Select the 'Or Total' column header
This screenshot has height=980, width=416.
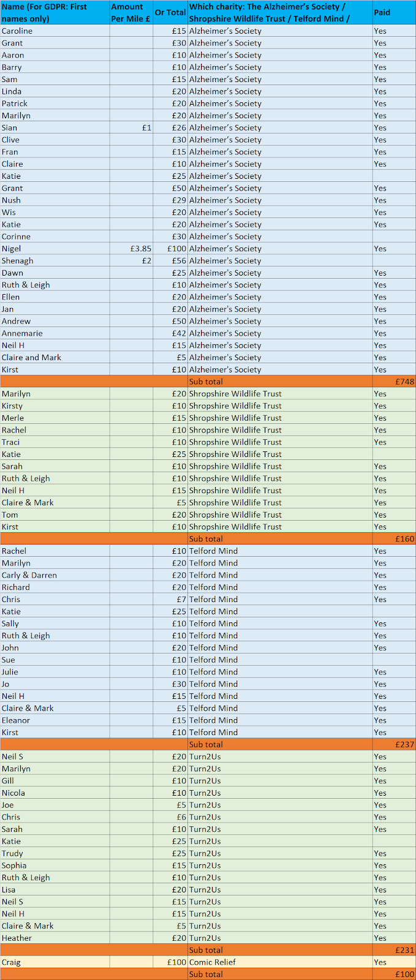point(170,12)
